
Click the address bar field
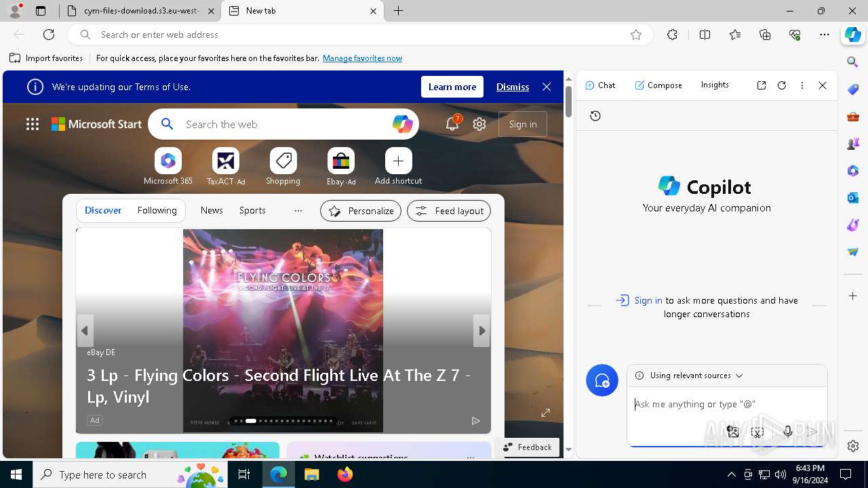click(359, 35)
